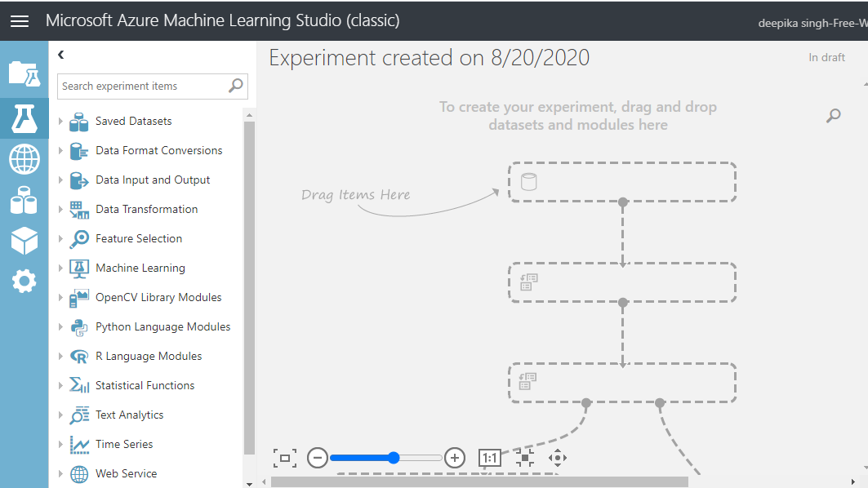Open the Settings gear sidebar icon

coord(24,281)
